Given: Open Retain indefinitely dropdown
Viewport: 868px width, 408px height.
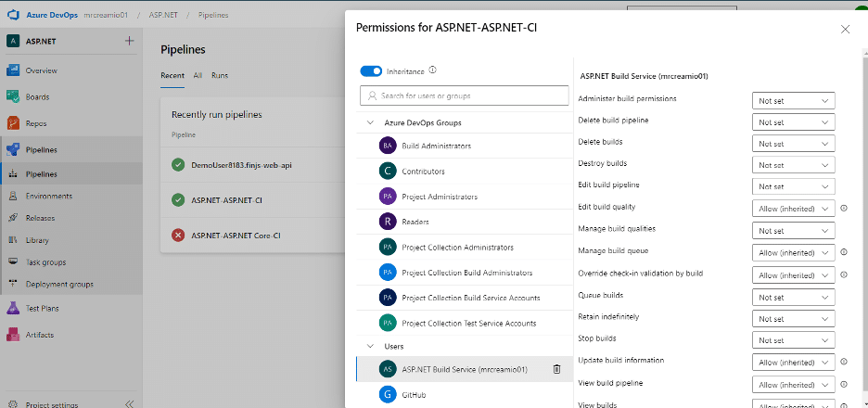Looking at the screenshot, I should pos(793,319).
